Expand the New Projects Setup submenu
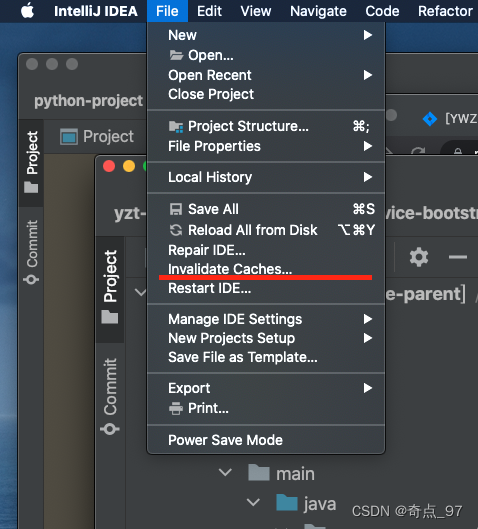This screenshot has height=529, width=478. 266,338
